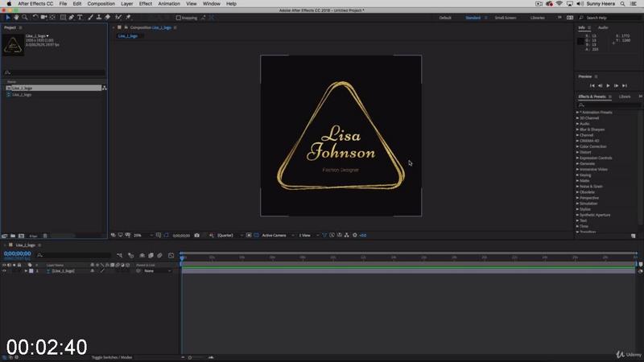
Task: Select the Eraser tool
Action: (x=108, y=17)
